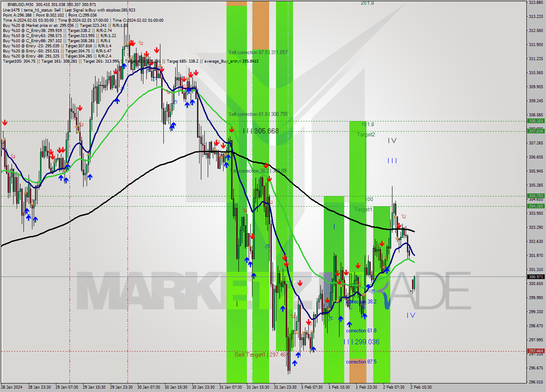
Task: Select the 308.281 green price tag
Action: 536,121
